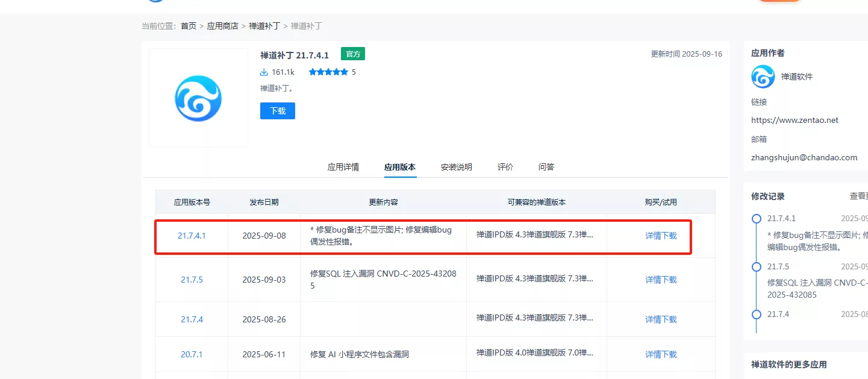Open the 安装说明 tab
The height and width of the screenshot is (379, 868).
[x=457, y=167]
